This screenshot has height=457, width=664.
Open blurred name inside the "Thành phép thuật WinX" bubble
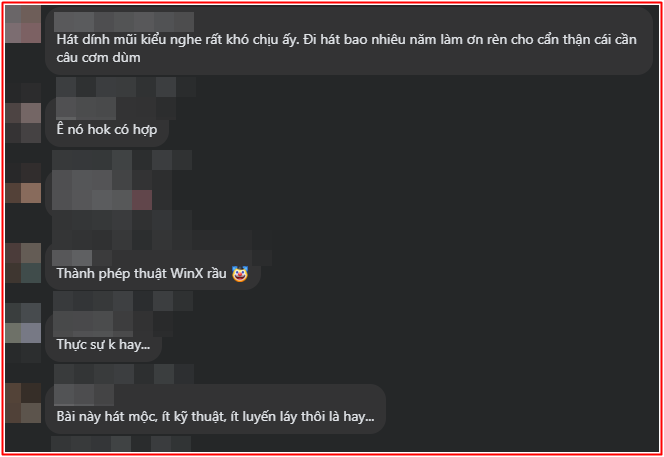click(x=72, y=258)
